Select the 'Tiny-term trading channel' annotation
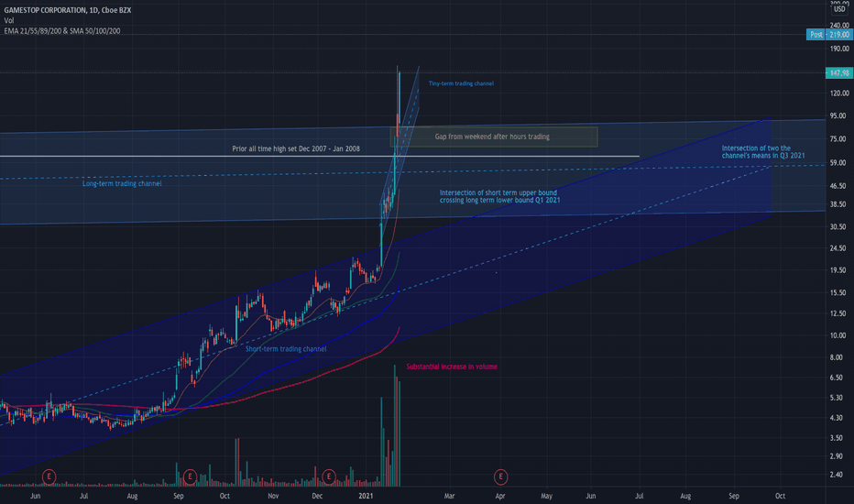This screenshot has height=504, width=854. click(461, 83)
